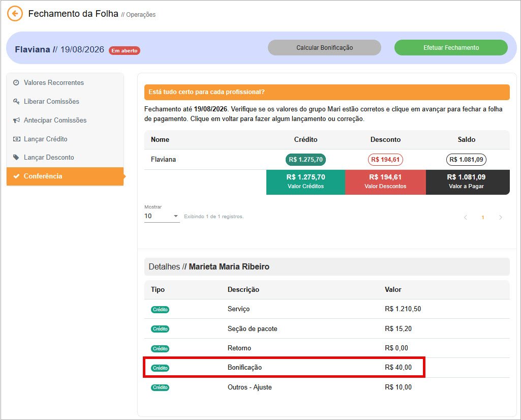Image resolution: width=521 pixels, height=420 pixels.
Task: Click the Efetuar Fechamento button
Action: (451, 47)
